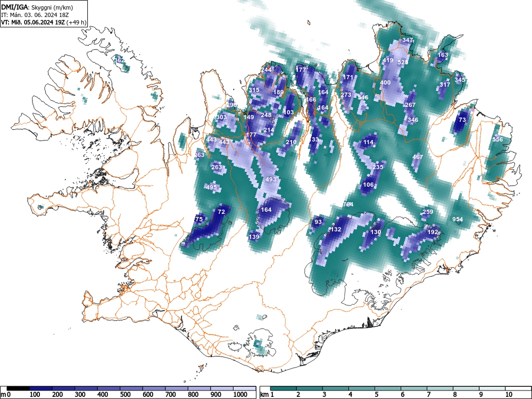Click the 954 visibility value
Viewport: 532px width, 399px height.
point(458,219)
